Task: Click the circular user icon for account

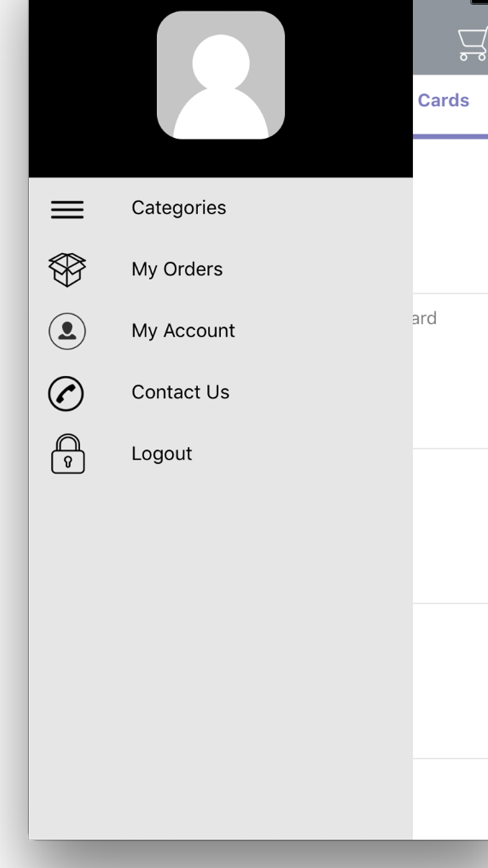Action: click(x=67, y=331)
